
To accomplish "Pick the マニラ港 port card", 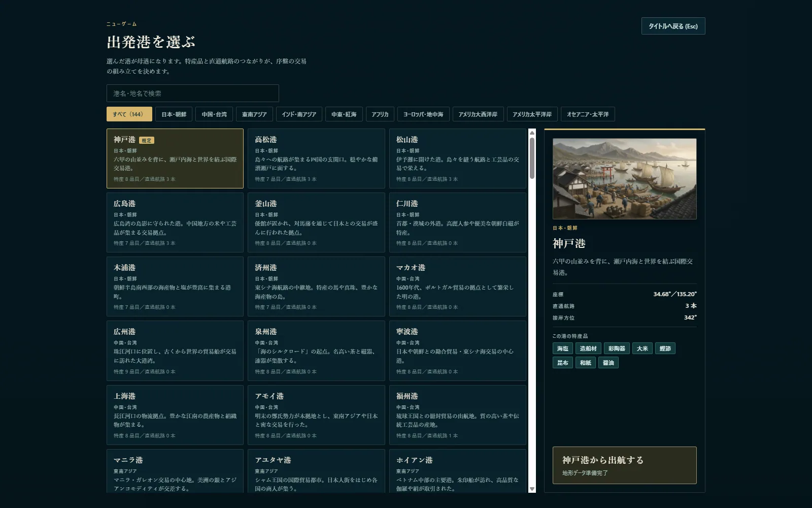I will pyautogui.click(x=175, y=471).
